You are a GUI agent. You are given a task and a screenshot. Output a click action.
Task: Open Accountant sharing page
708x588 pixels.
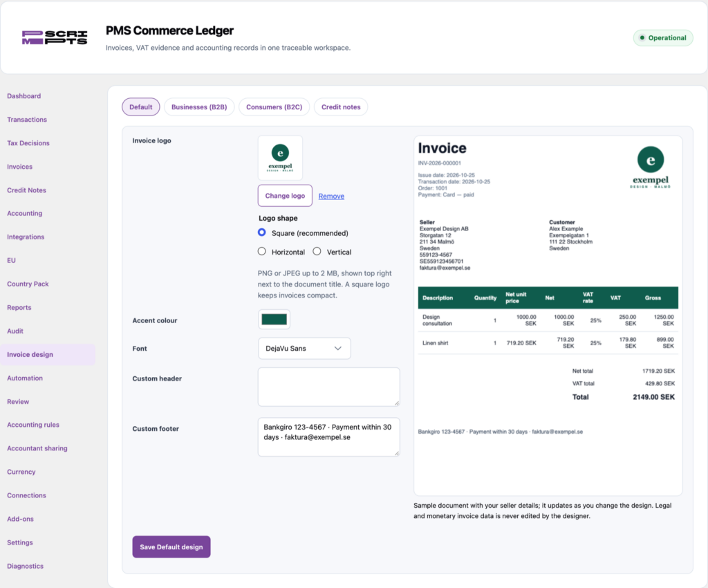coord(37,448)
